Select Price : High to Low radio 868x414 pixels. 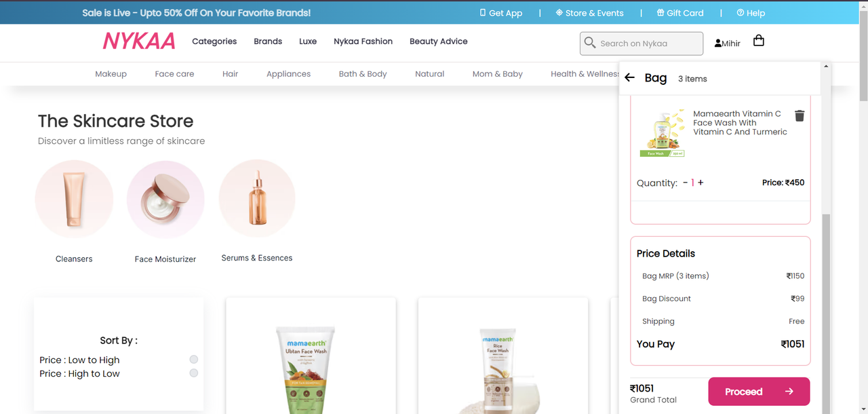click(194, 373)
